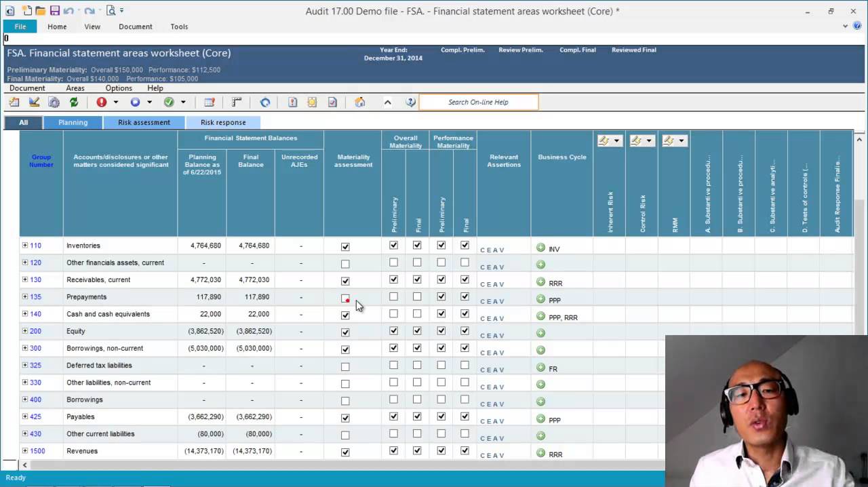Toggle Performance Materiality Preliminary checkbox for Borrowings row 400
868x487 pixels.
click(441, 400)
